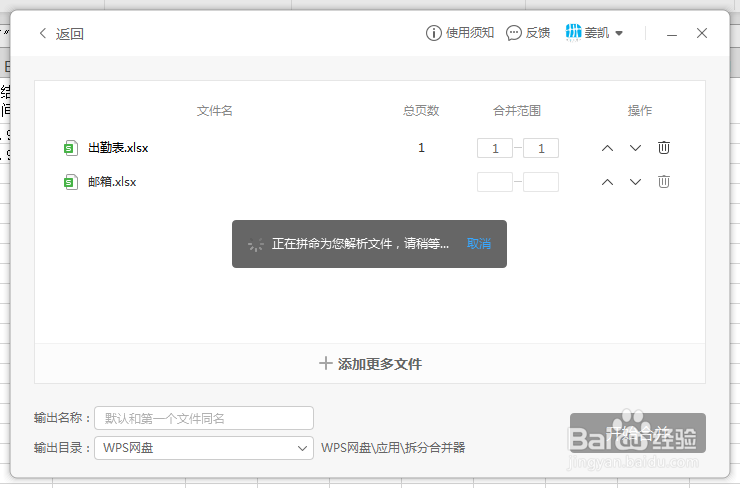
Task: Edit start page field for 出勤表.xlsx
Action: pos(495,148)
